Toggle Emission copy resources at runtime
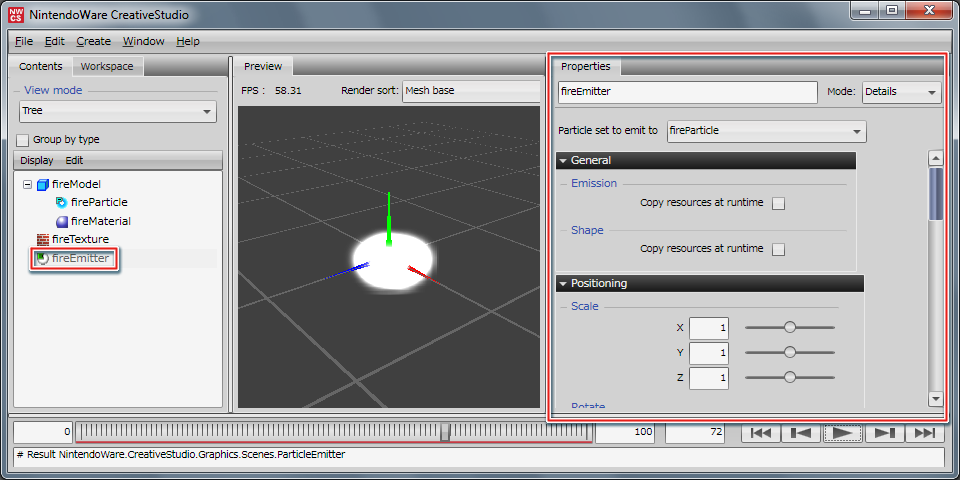960x480 pixels. (x=778, y=203)
